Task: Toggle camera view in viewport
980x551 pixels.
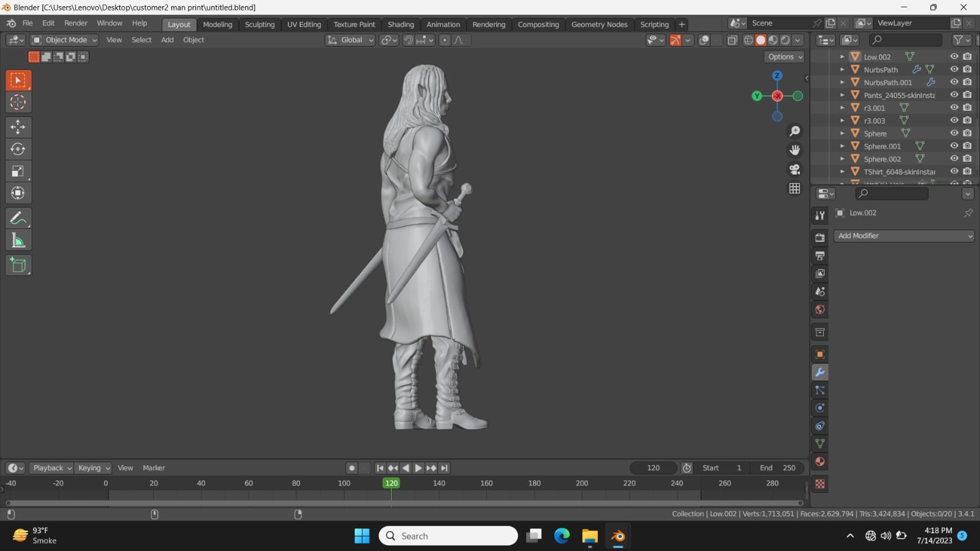Action: coord(794,169)
